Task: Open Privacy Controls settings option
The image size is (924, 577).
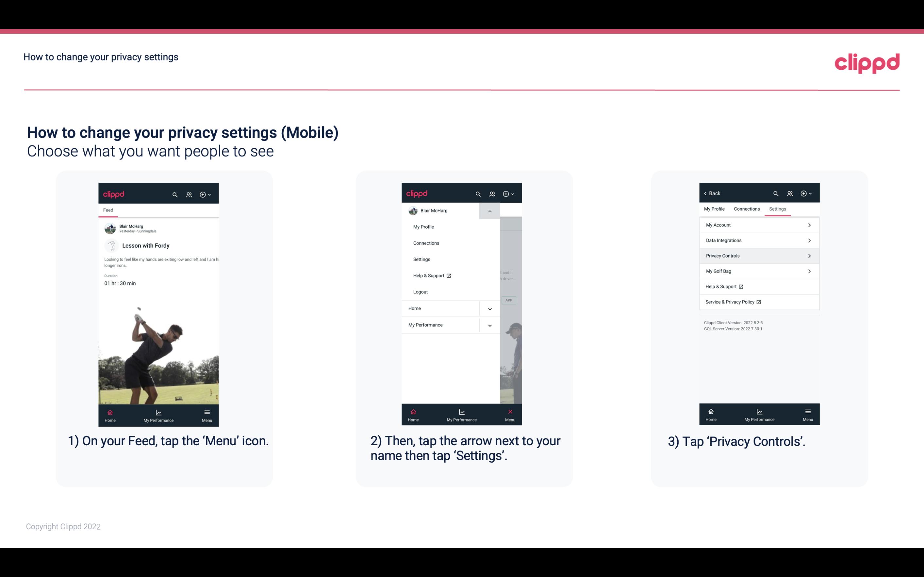Action: pos(759,255)
